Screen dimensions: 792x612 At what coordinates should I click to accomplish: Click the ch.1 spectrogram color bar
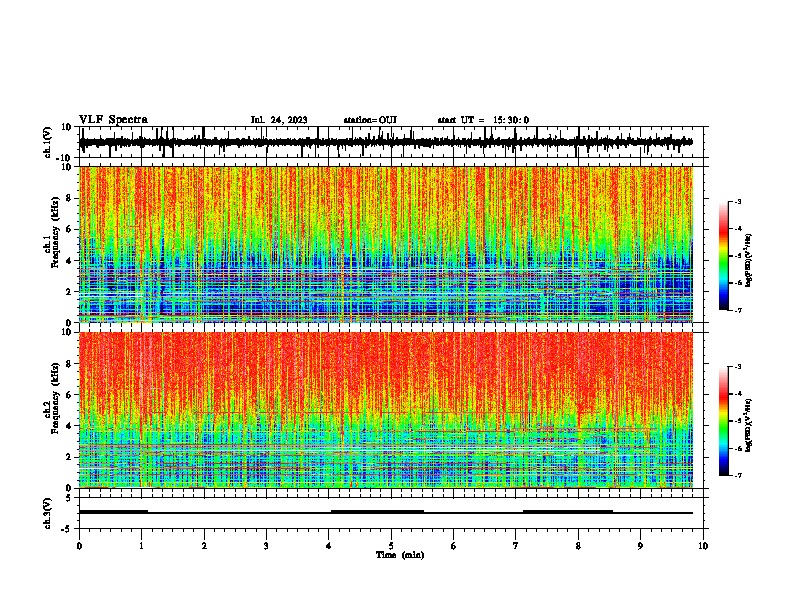(x=724, y=256)
